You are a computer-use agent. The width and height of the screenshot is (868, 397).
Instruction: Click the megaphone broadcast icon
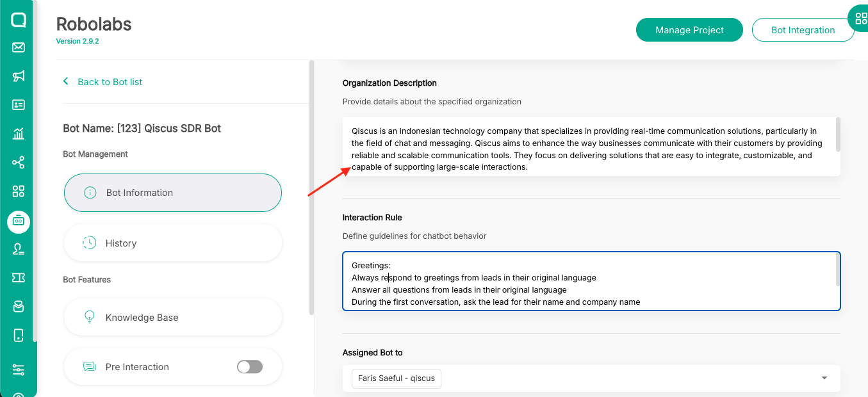point(19,76)
